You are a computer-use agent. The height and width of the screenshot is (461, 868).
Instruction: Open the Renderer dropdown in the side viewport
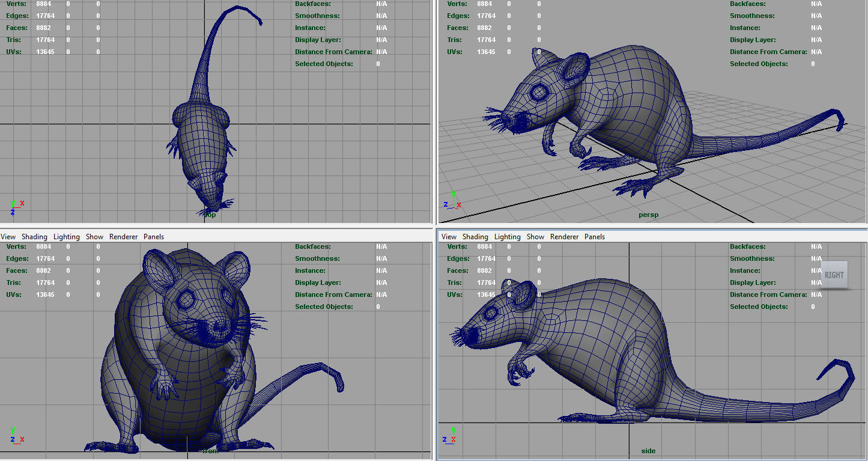pyautogui.click(x=564, y=236)
